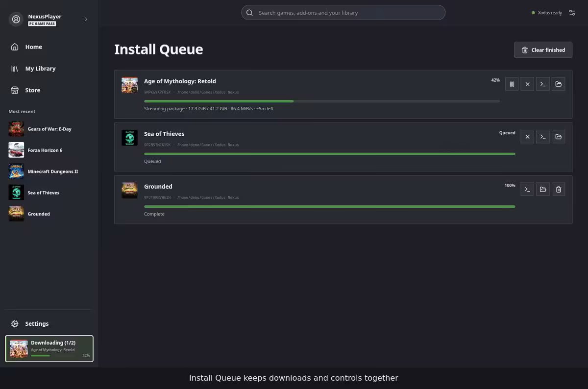Viewport: 588px width, 389px height.
Task: Expand the NexusPlayer profile chevron
Action: click(86, 19)
